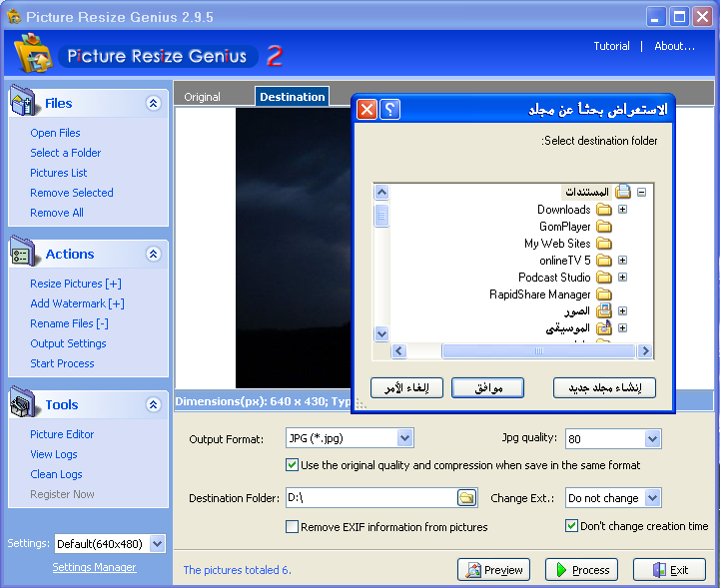Click the onlineTV 5 folder icon
Image resolution: width=720 pixels, height=588 pixels.
click(x=604, y=261)
